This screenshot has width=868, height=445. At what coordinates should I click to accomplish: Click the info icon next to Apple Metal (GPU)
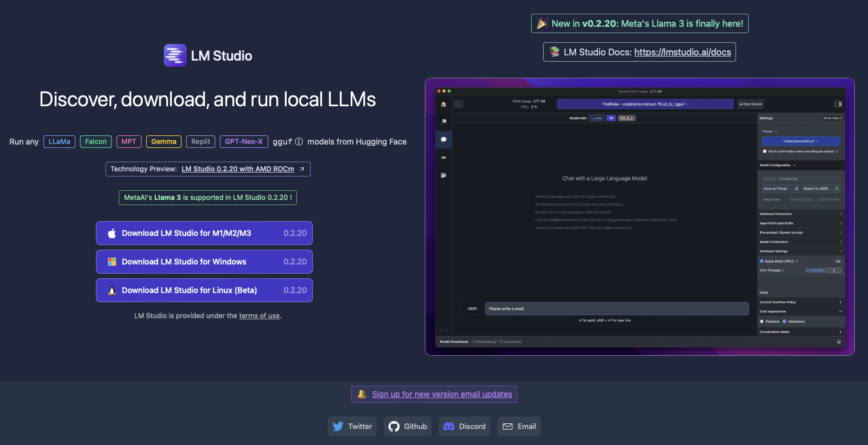[x=797, y=261]
